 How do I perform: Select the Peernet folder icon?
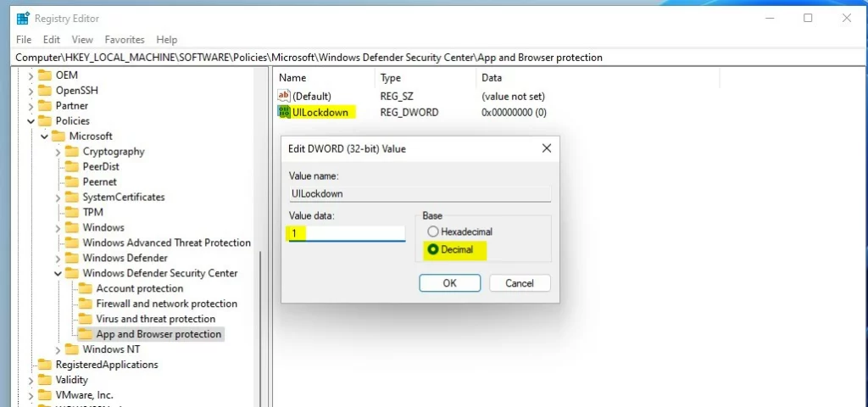(x=72, y=181)
